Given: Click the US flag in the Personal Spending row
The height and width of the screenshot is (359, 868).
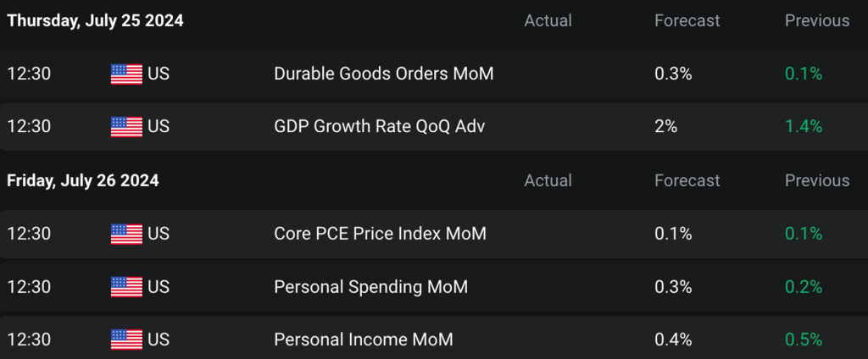Looking at the screenshot, I should click(126, 287).
